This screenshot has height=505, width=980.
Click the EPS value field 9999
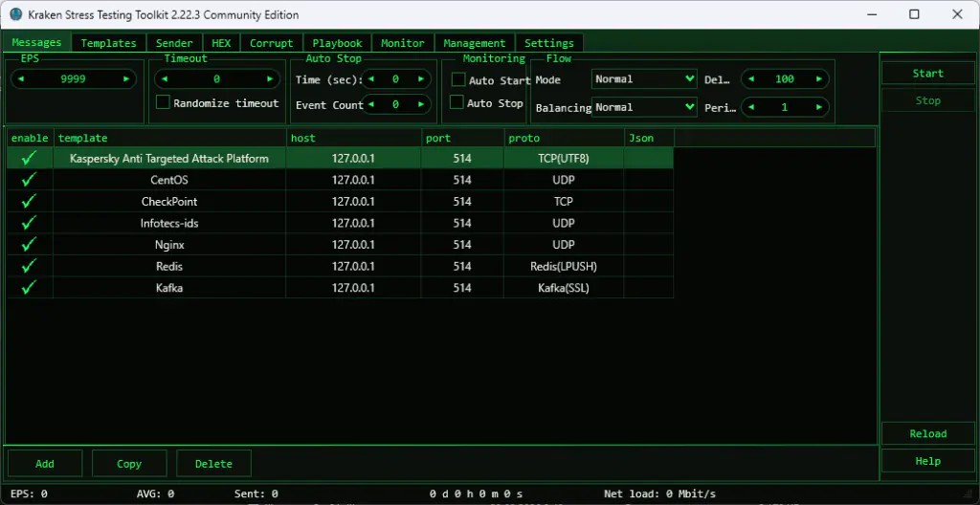[73, 79]
